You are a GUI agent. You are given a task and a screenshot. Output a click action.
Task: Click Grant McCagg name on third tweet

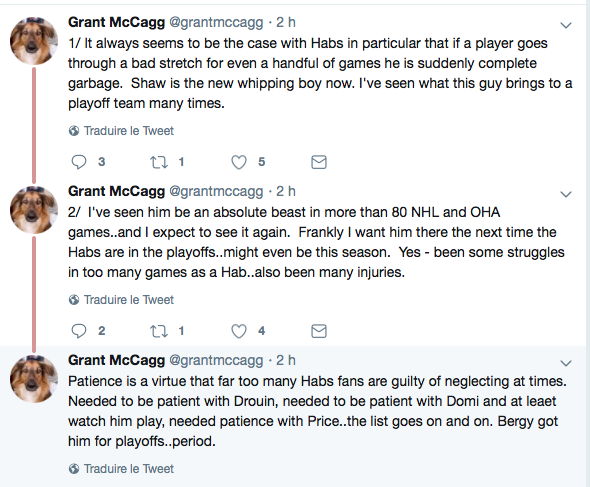pyautogui.click(x=116, y=361)
